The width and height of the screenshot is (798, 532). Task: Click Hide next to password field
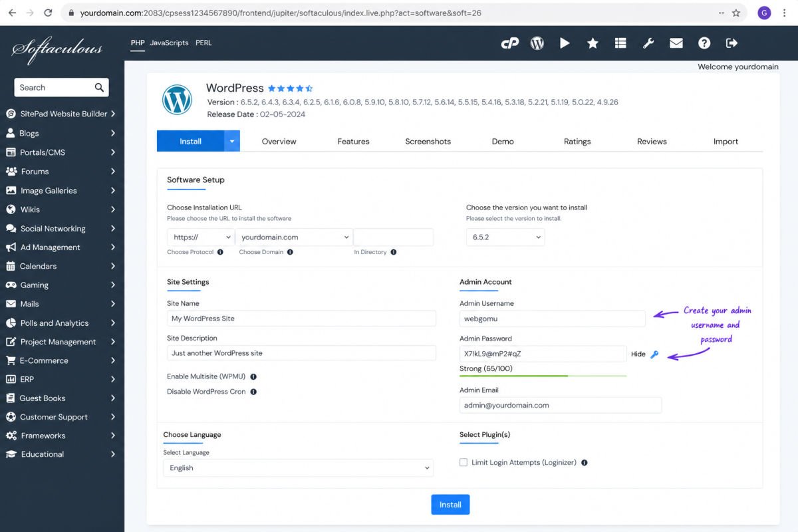[x=638, y=354]
